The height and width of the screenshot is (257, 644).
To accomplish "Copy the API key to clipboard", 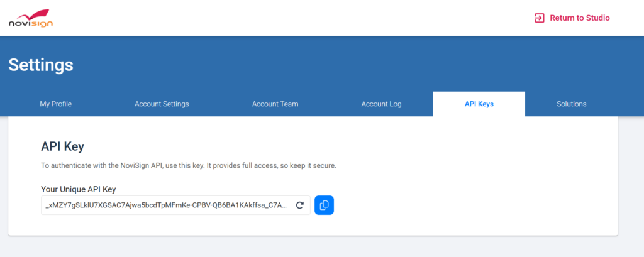I will point(324,205).
